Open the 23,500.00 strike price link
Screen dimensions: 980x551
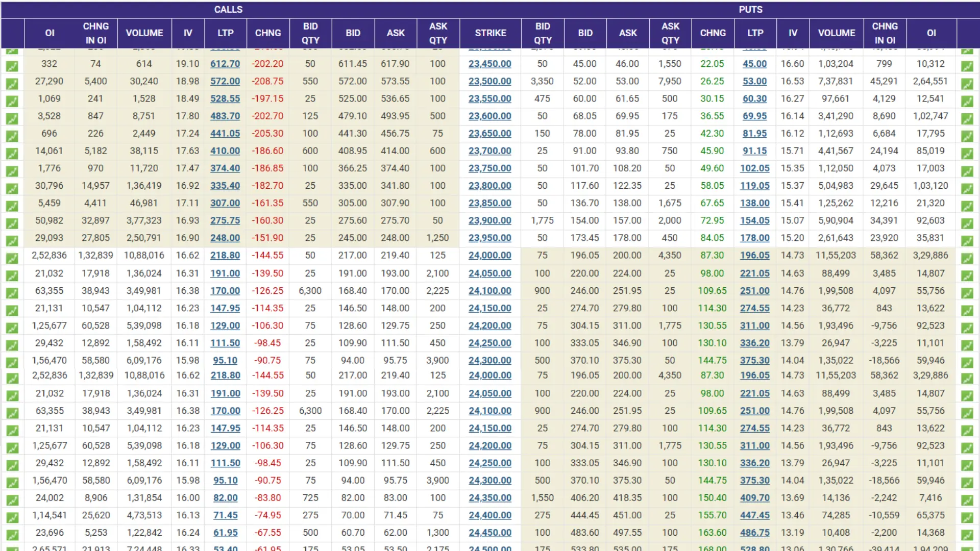pos(489,81)
